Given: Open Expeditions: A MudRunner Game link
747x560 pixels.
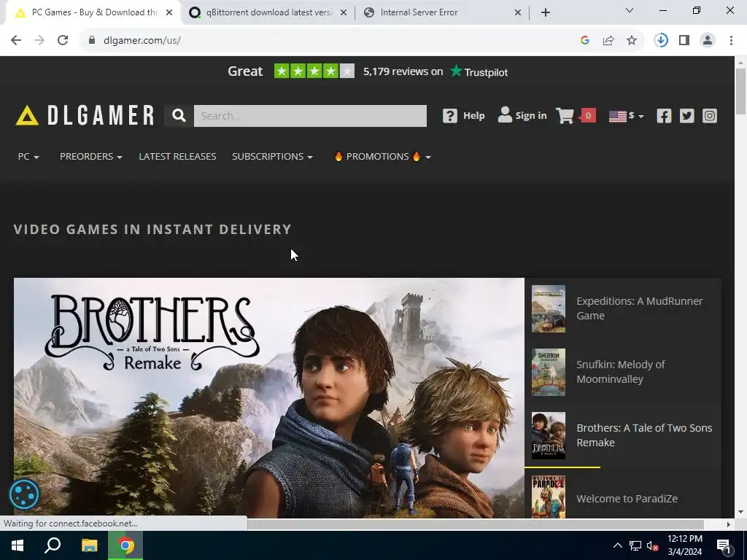Looking at the screenshot, I should click(639, 308).
